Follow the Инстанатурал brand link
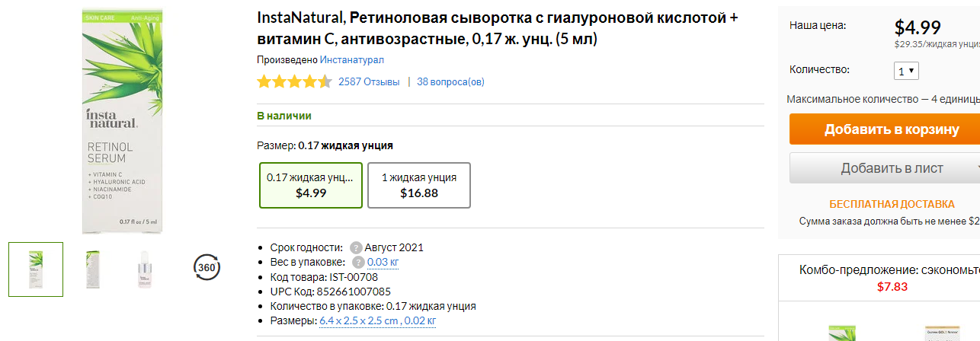The height and width of the screenshot is (341, 980). (352, 59)
